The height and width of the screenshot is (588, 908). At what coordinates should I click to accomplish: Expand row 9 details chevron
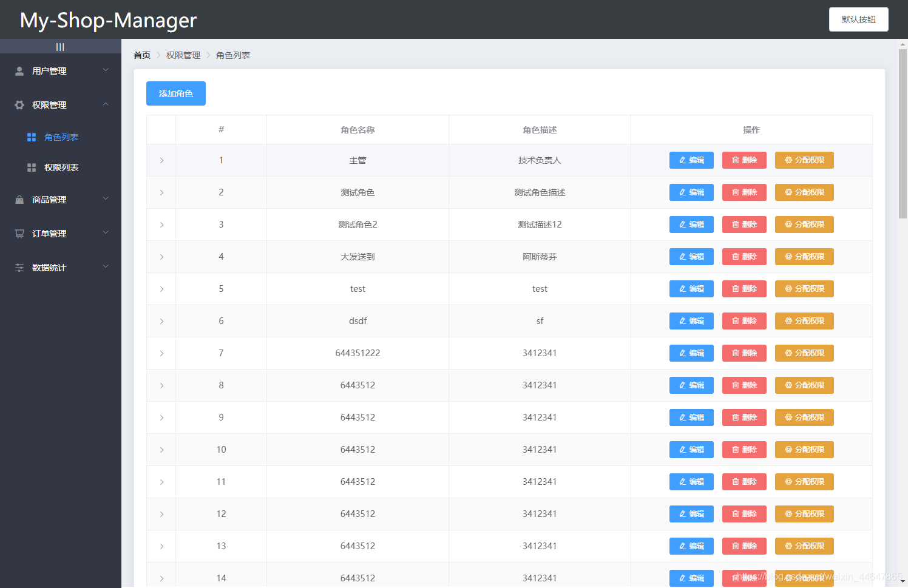pos(161,417)
